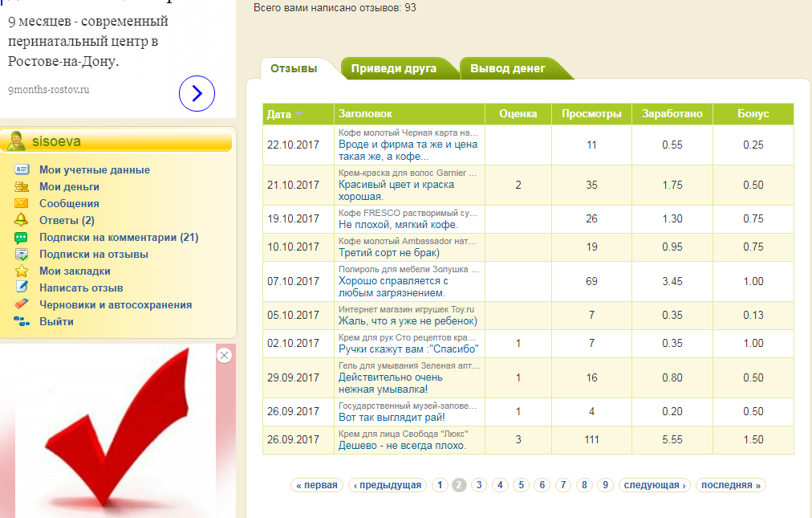The image size is (812, 518).
Task: Open Мои учетные данные link
Action: (x=95, y=169)
